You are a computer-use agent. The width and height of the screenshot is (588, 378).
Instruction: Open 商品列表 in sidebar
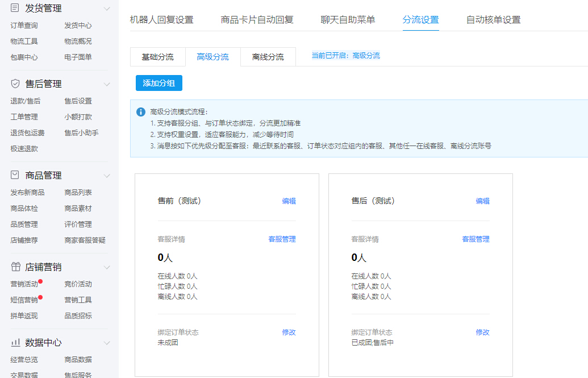(x=78, y=193)
